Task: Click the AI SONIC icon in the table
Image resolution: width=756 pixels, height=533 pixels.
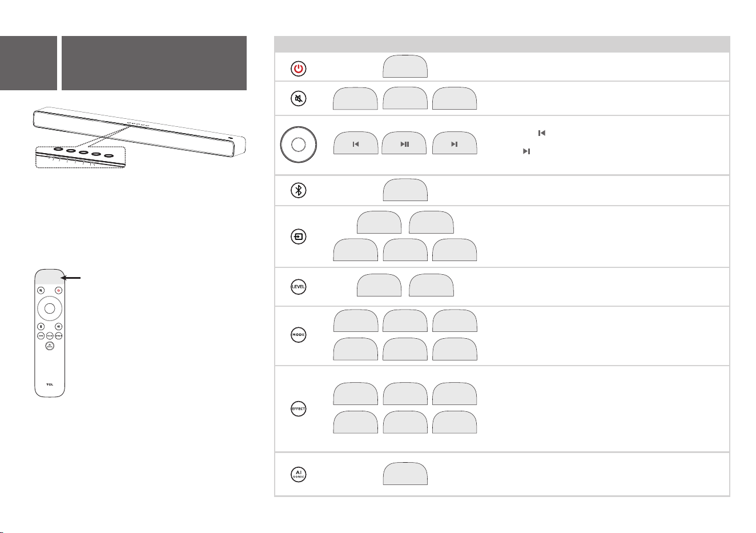Action: pos(299,474)
